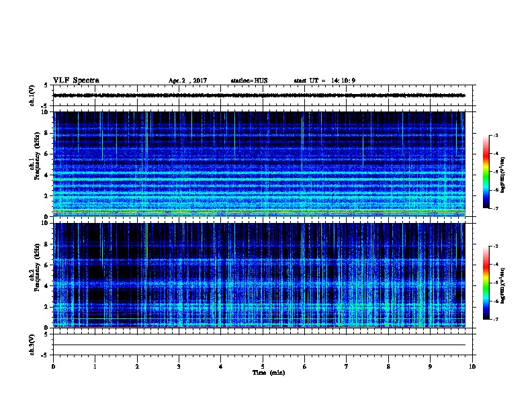Click time axis tick label "8"
This screenshot has width=532, height=411.
[x=388, y=367]
